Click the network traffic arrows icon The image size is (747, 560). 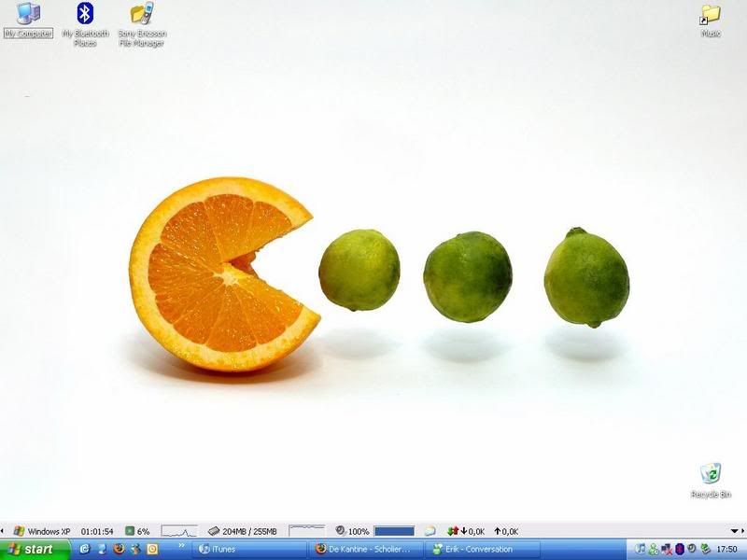point(453,530)
